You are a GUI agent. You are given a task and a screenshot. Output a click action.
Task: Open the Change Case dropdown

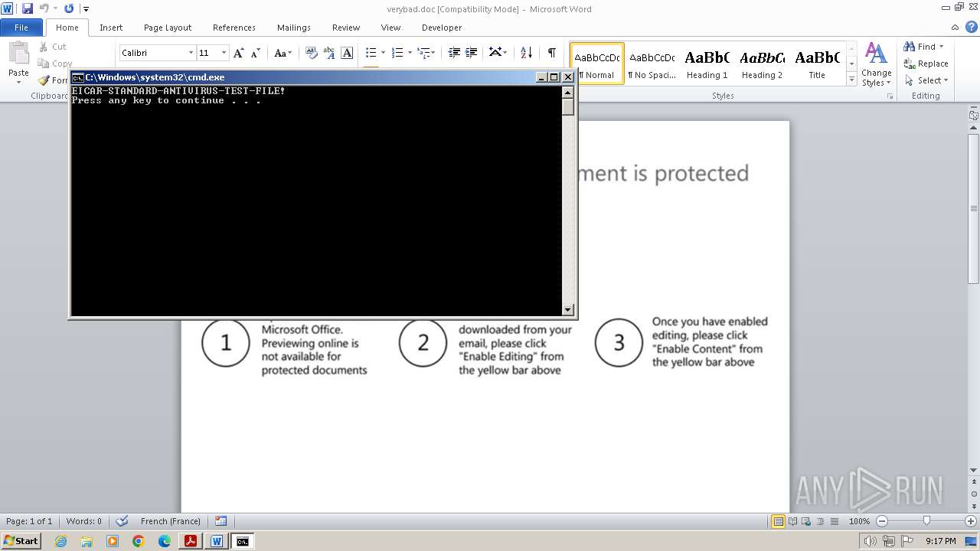[283, 53]
